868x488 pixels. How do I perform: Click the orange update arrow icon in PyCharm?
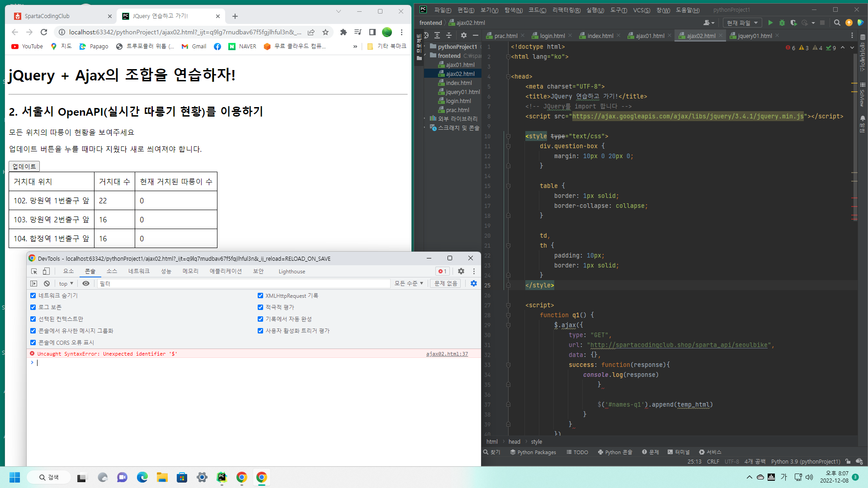tap(849, 23)
